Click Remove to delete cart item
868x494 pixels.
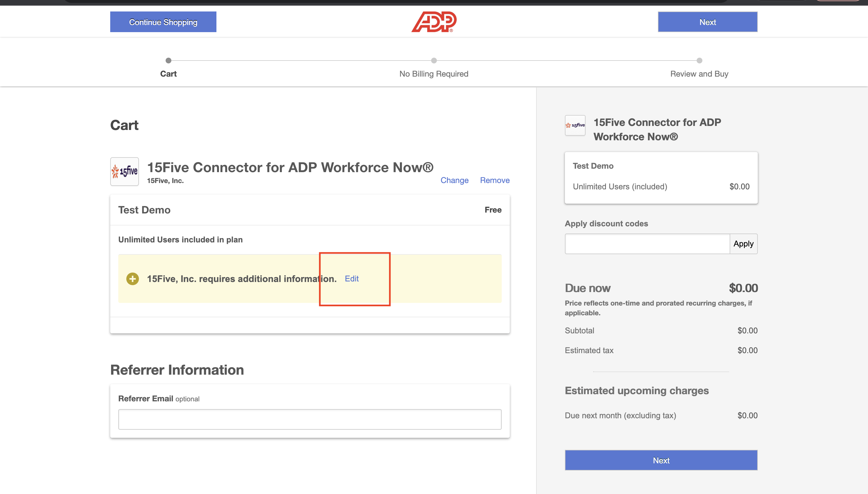[x=495, y=180]
